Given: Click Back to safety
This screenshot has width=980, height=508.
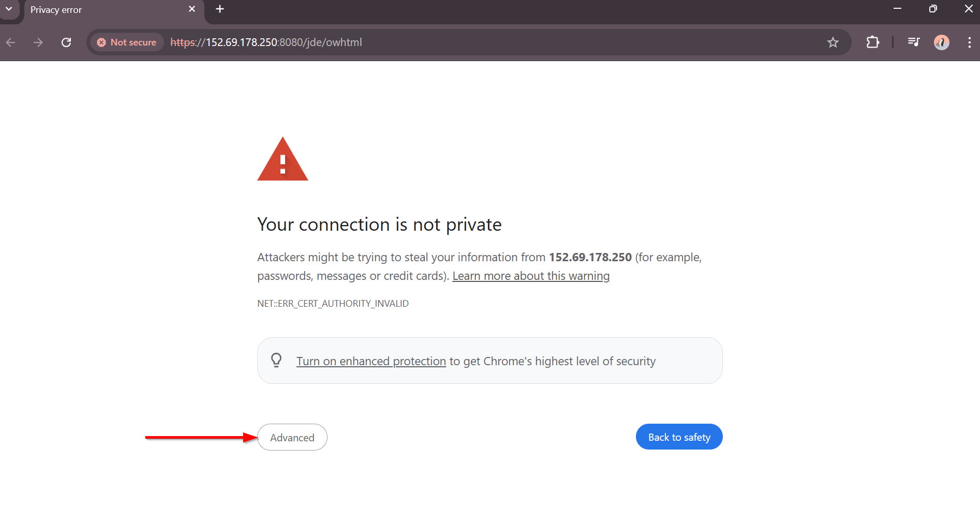Looking at the screenshot, I should (x=678, y=437).
